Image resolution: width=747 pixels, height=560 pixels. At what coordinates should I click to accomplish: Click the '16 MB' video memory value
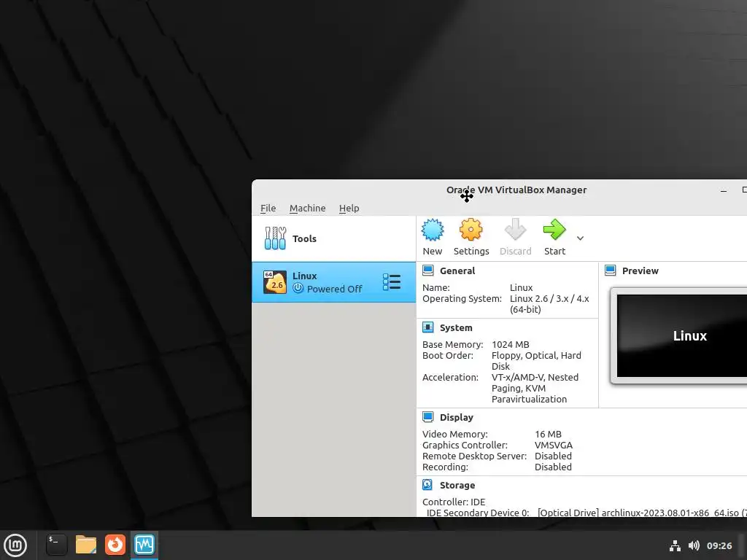click(x=548, y=434)
